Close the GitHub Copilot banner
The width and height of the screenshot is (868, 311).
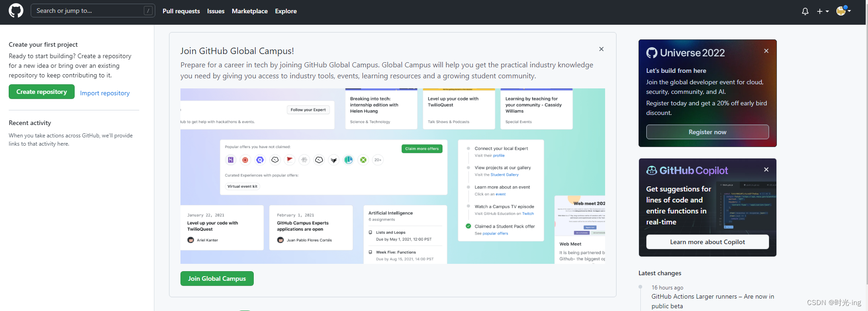(766, 169)
